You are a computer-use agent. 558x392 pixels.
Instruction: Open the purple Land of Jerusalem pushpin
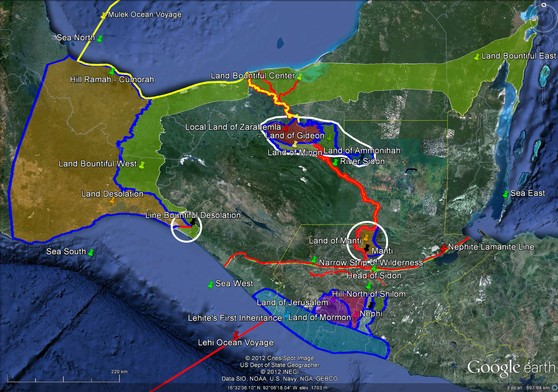[333, 300]
